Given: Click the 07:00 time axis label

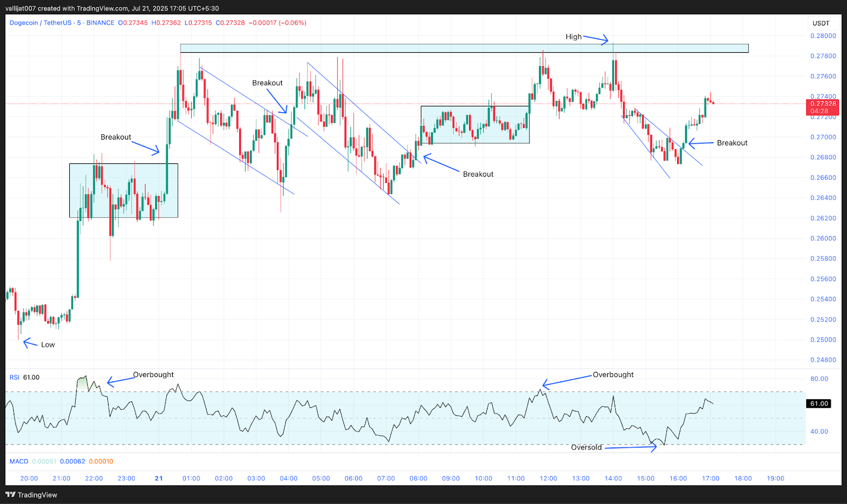Looking at the screenshot, I should pos(386,478).
